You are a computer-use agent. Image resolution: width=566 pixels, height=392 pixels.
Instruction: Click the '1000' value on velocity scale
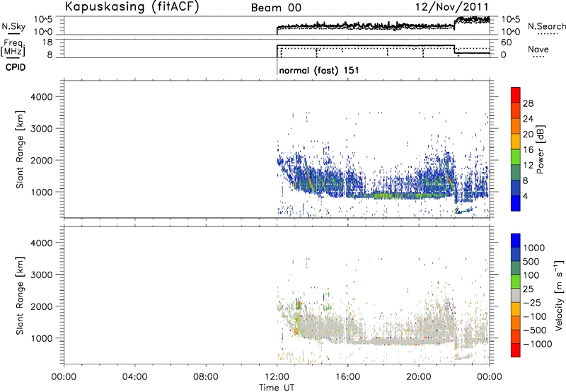tap(534, 248)
